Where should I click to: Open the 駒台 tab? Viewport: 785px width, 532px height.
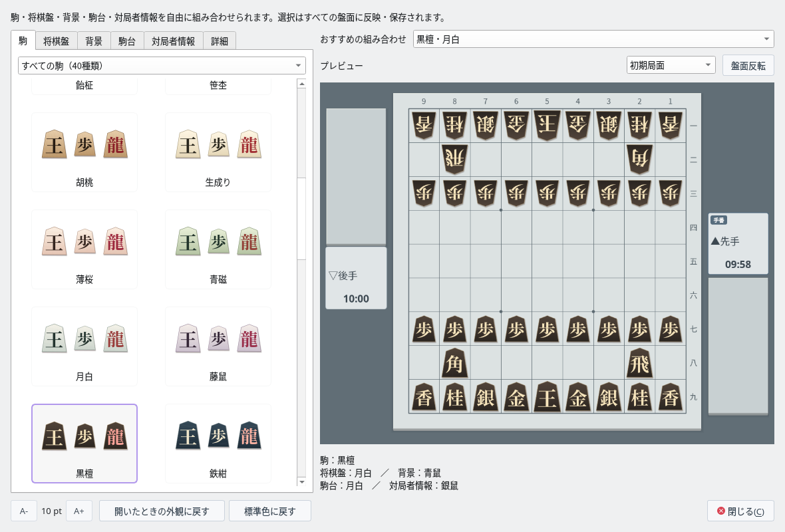pos(127,41)
